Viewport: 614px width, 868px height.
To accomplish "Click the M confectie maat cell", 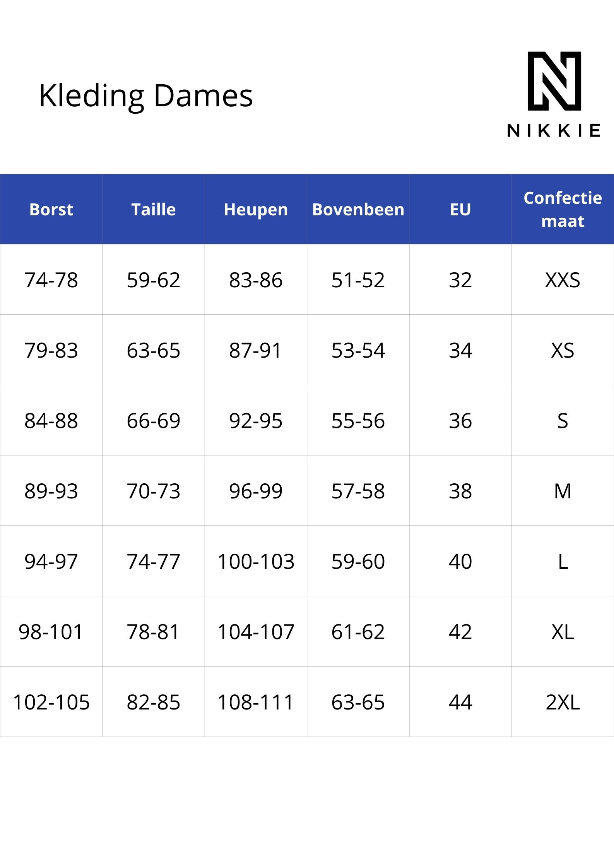I will pos(563,491).
